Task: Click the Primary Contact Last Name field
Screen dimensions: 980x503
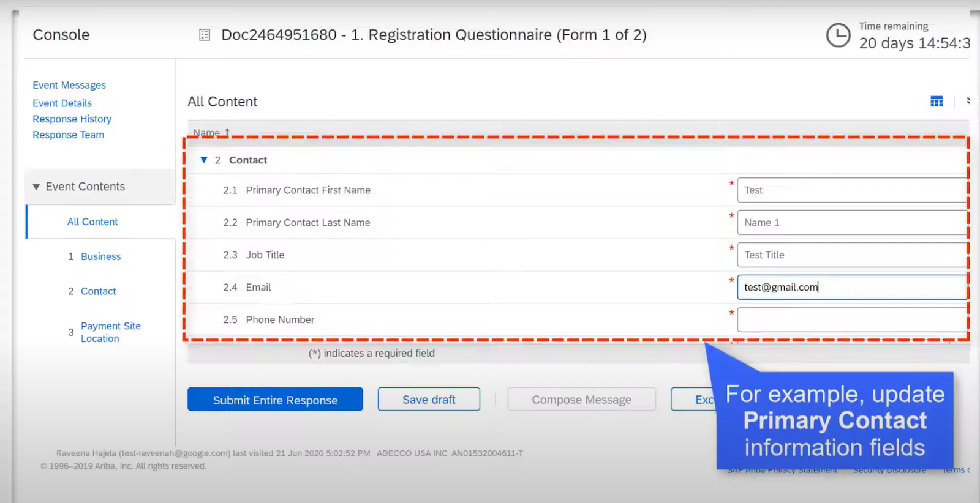Action: (852, 223)
